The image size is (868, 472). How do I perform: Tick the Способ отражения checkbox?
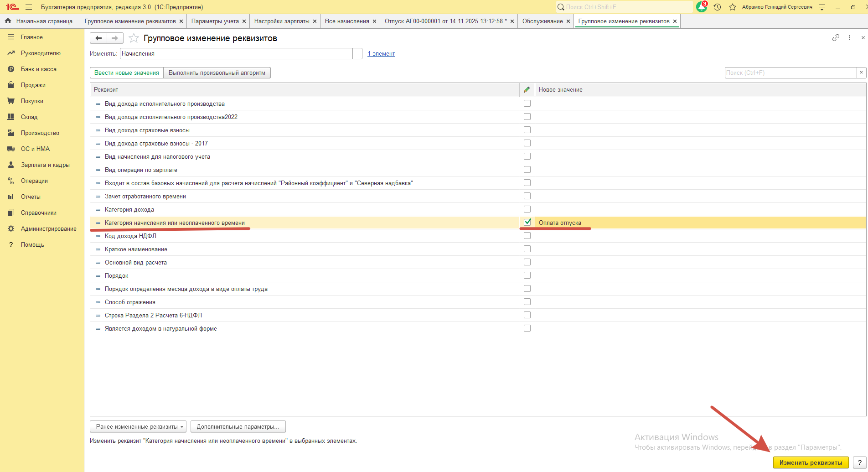[527, 302]
